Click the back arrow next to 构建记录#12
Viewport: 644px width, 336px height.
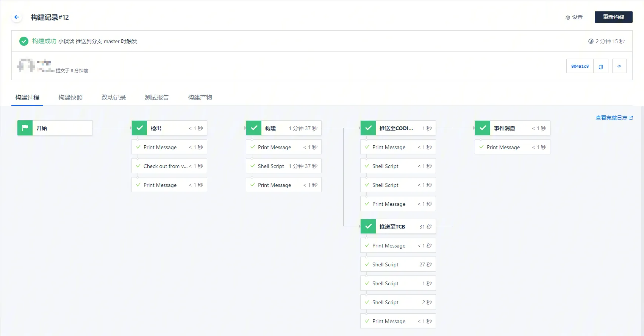coord(17,17)
